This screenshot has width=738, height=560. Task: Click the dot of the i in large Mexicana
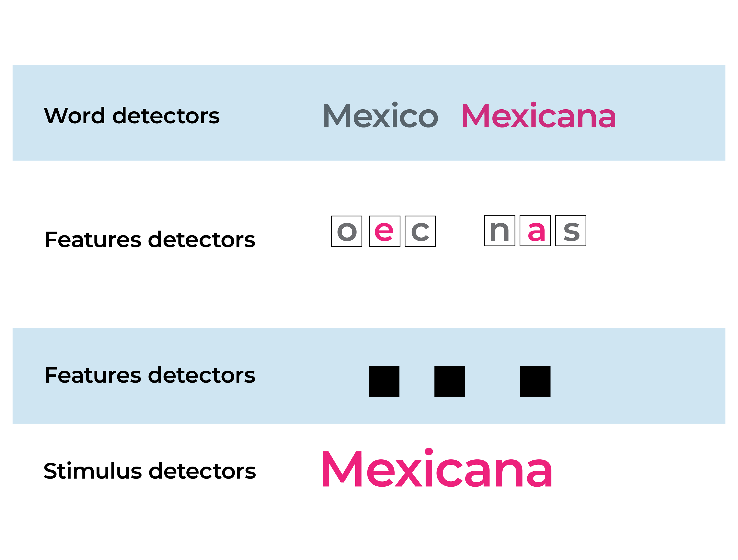pos(429,452)
